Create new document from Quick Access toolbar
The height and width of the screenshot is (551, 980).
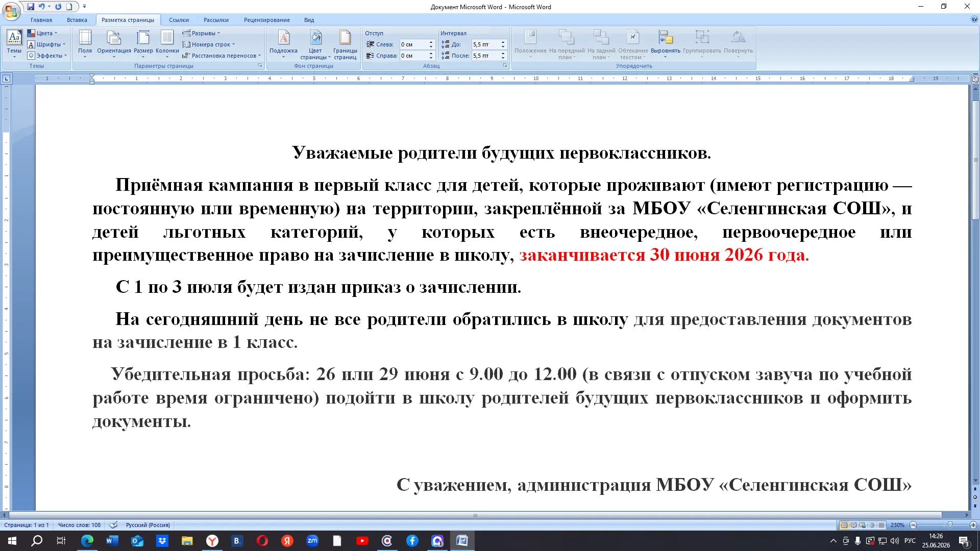pos(69,7)
